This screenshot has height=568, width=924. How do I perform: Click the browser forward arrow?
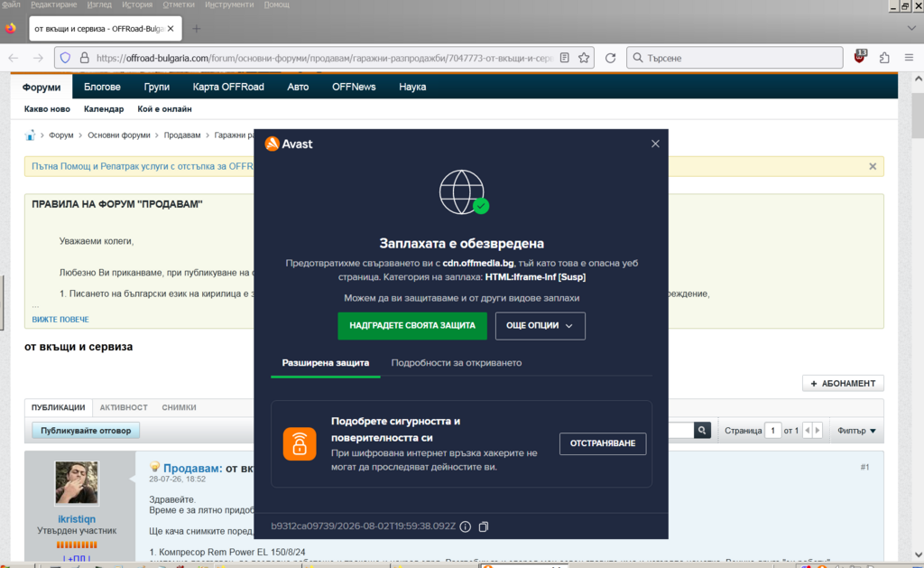(38, 58)
